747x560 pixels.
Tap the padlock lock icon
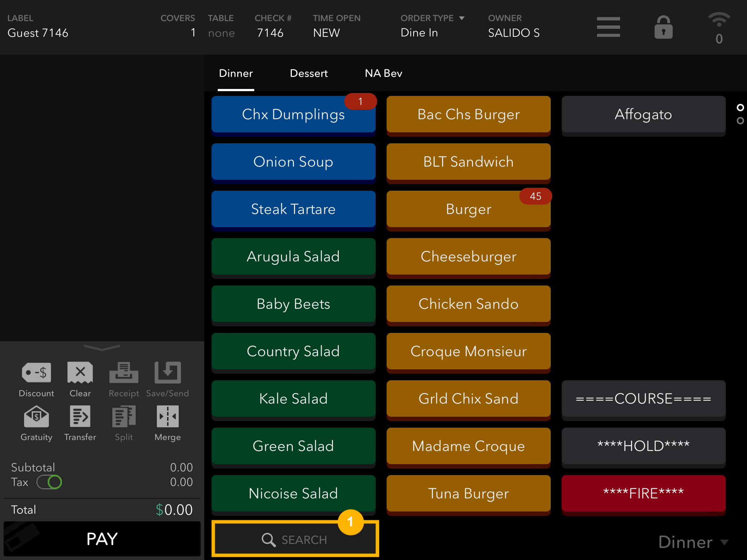point(663,27)
